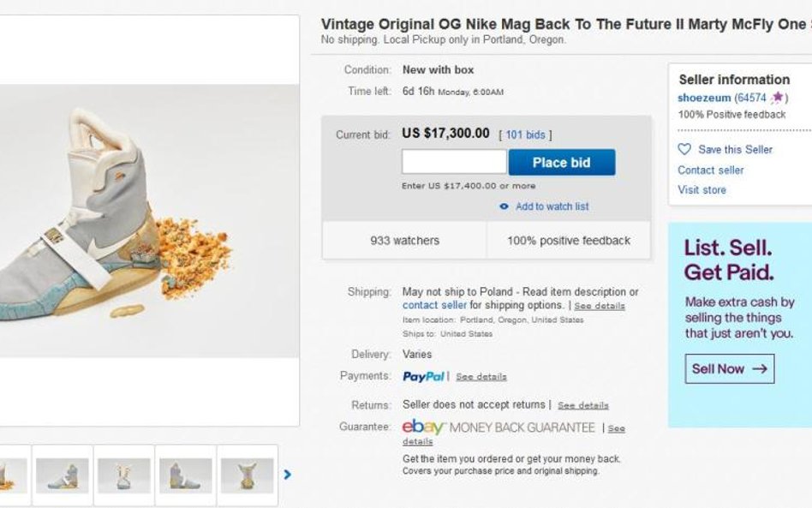Click the next arrow beside image thumbnails
The height and width of the screenshot is (508, 812).
[x=288, y=474]
